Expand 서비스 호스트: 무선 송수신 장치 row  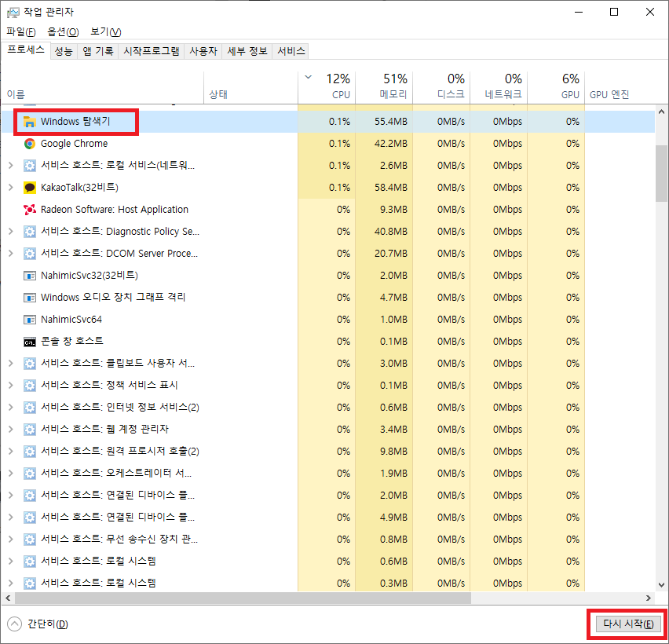coord(11,540)
